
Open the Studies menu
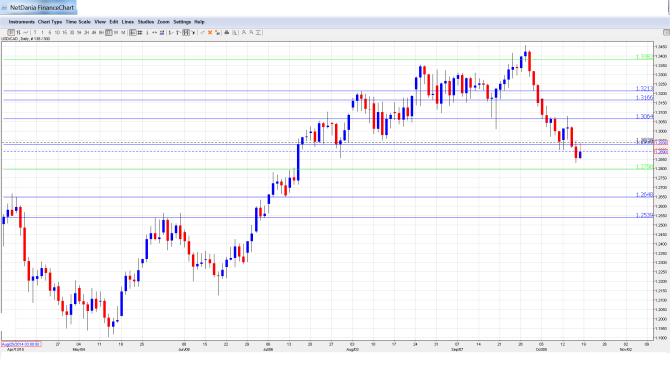click(146, 22)
